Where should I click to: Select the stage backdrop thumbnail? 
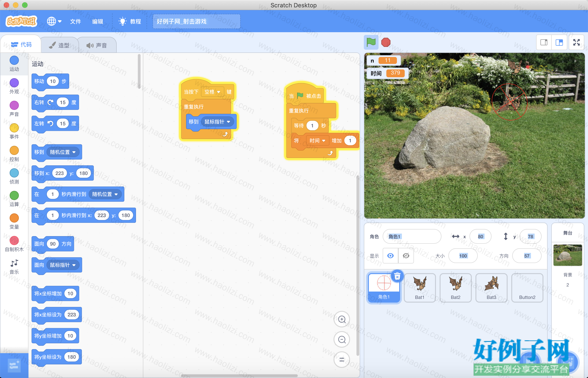(567, 255)
